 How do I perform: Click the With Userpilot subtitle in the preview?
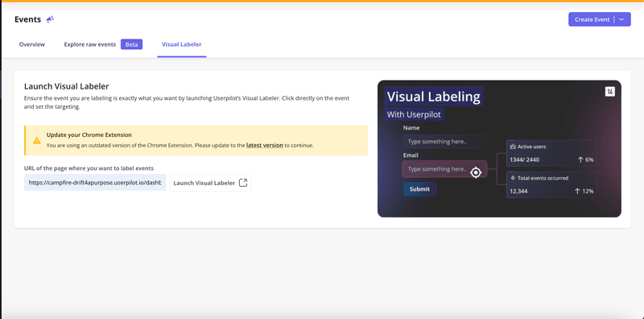click(414, 114)
